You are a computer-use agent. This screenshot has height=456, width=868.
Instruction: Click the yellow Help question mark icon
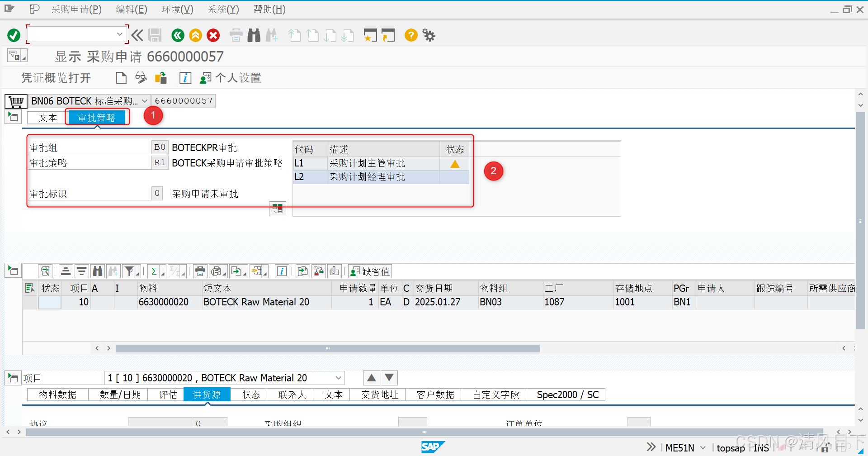411,35
